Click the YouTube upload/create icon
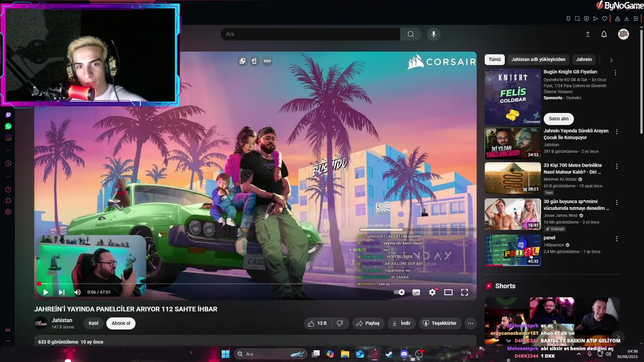 tap(588, 34)
